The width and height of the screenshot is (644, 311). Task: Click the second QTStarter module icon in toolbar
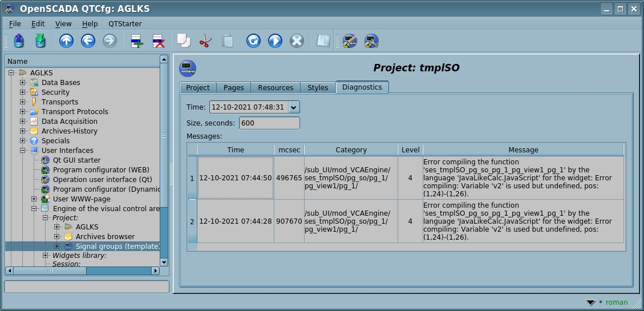click(371, 41)
